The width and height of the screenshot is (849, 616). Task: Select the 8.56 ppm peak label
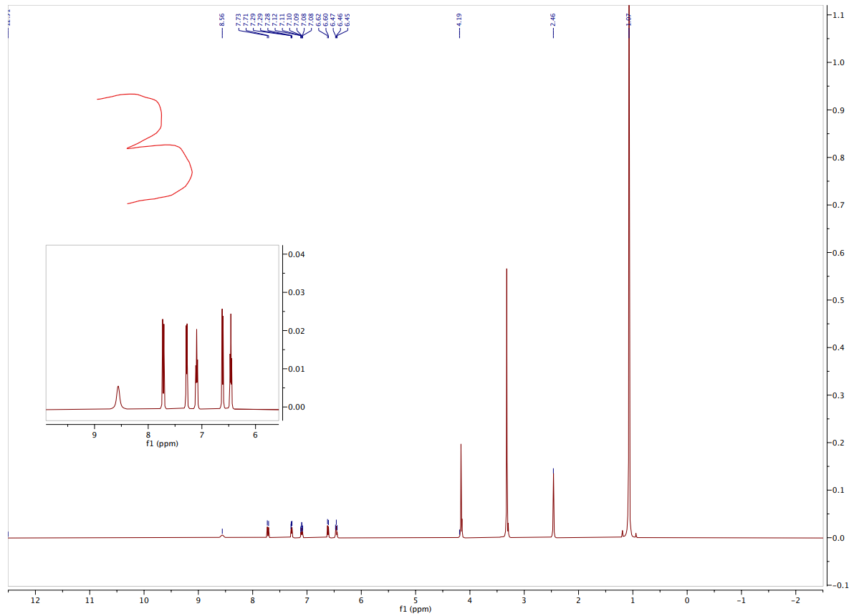pos(221,20)
